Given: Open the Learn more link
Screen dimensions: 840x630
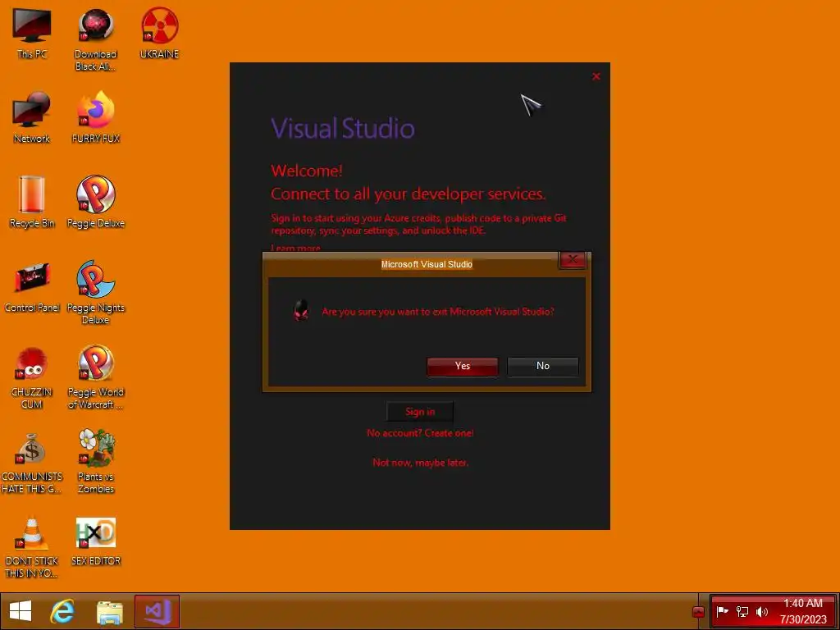Looking at the screenshot, I should [295, 248].
